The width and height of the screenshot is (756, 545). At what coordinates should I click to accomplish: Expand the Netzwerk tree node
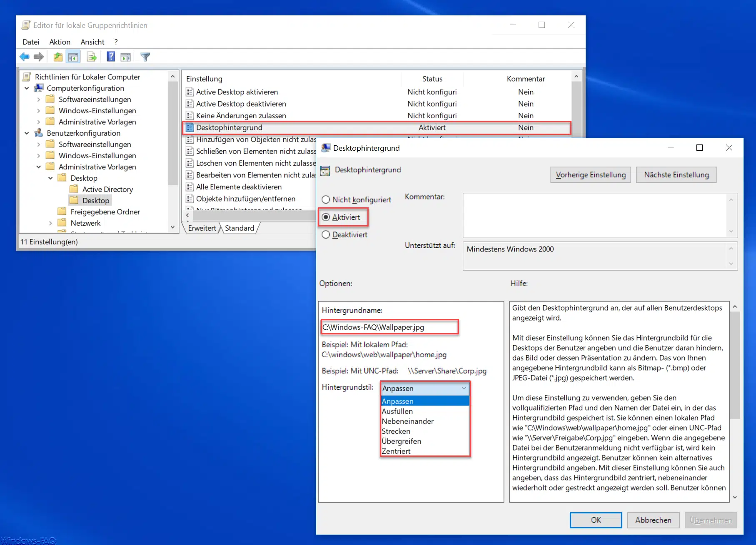click(50, 223)
